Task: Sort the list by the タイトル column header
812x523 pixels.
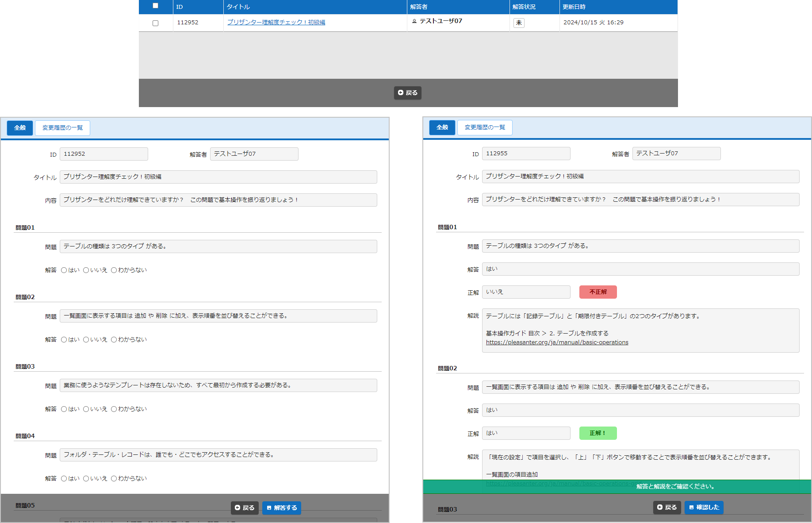Action: 315,7
